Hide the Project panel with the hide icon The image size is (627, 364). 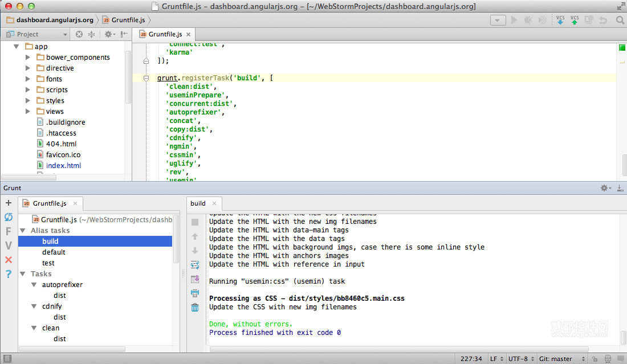click(x=124, y=34)
